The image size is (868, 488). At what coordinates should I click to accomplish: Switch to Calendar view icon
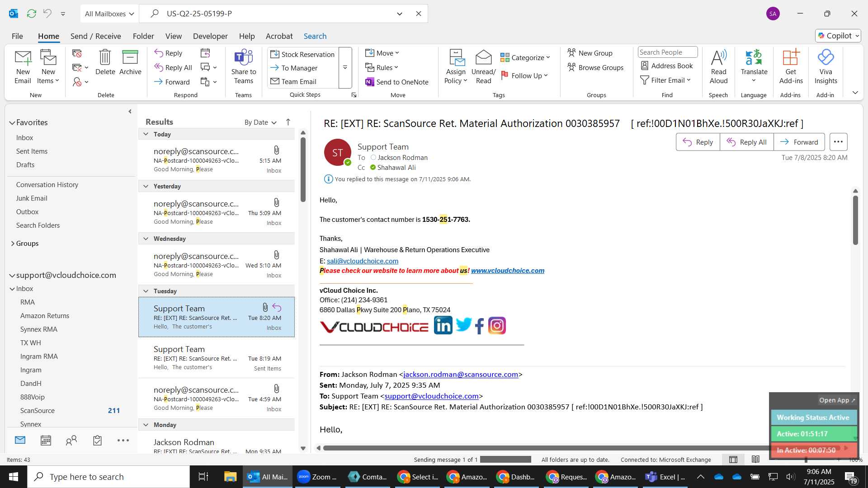pyautogui.click(x=46, y=440)
